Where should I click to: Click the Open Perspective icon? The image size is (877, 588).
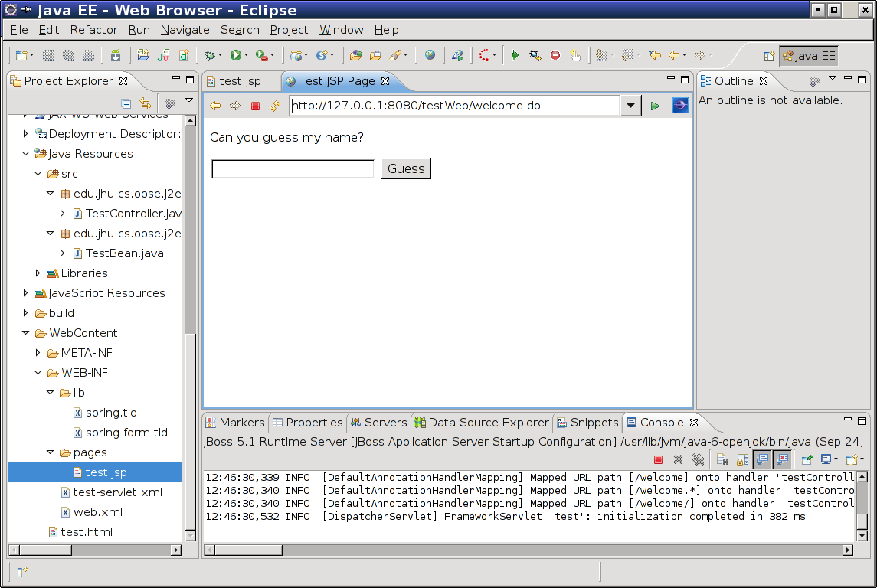point(769,56)
